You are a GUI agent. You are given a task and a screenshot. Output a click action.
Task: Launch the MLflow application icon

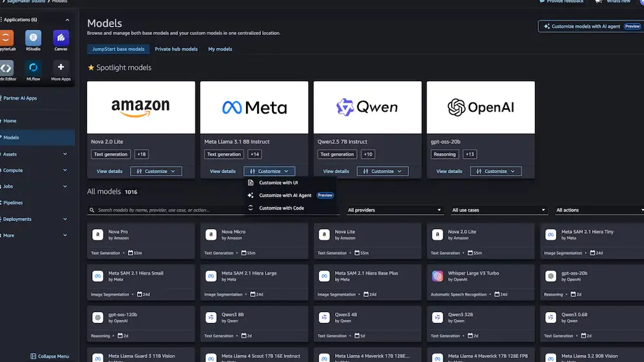tap(33, 67)
